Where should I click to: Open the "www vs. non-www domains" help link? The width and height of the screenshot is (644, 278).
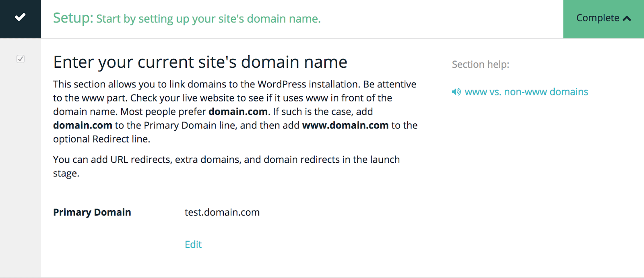(x=526, y=92)
